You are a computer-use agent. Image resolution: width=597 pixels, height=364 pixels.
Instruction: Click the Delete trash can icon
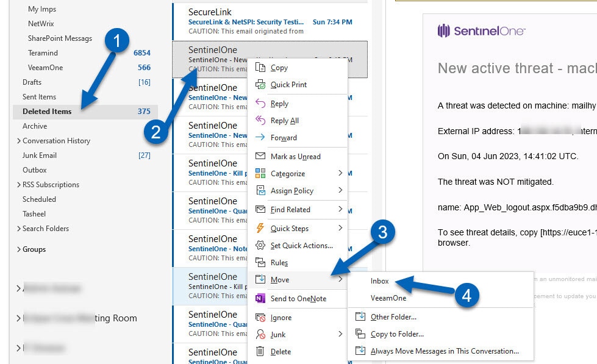260,352
